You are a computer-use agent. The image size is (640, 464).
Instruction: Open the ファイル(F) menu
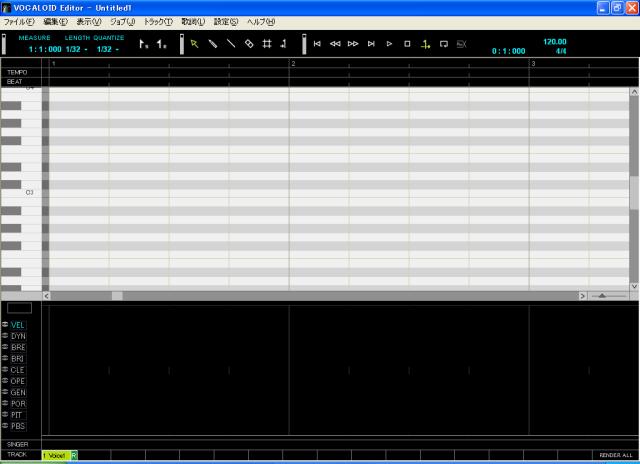point(19,22)
